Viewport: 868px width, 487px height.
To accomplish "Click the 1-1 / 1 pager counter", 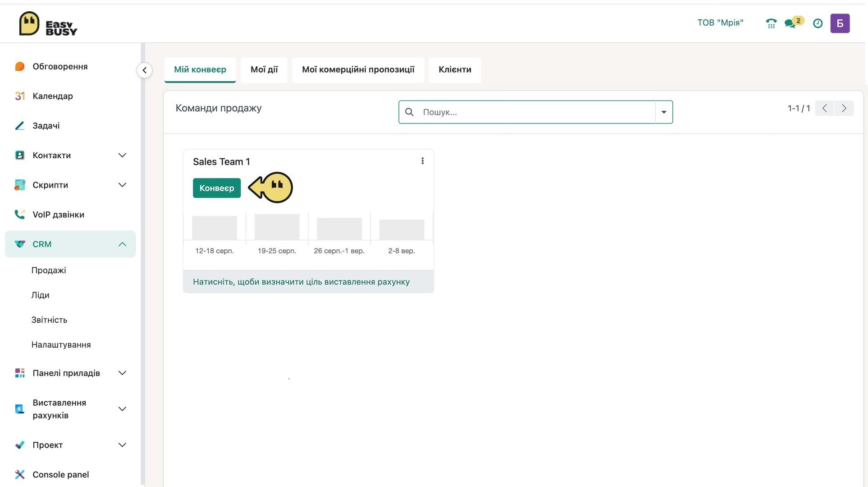I will tap(799, 108).
